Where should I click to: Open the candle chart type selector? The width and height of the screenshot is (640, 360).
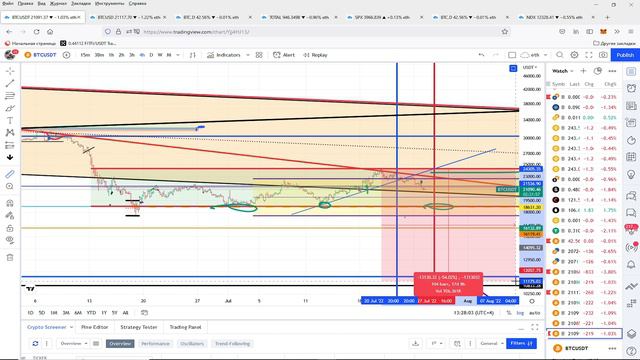(x=192, y=55)
